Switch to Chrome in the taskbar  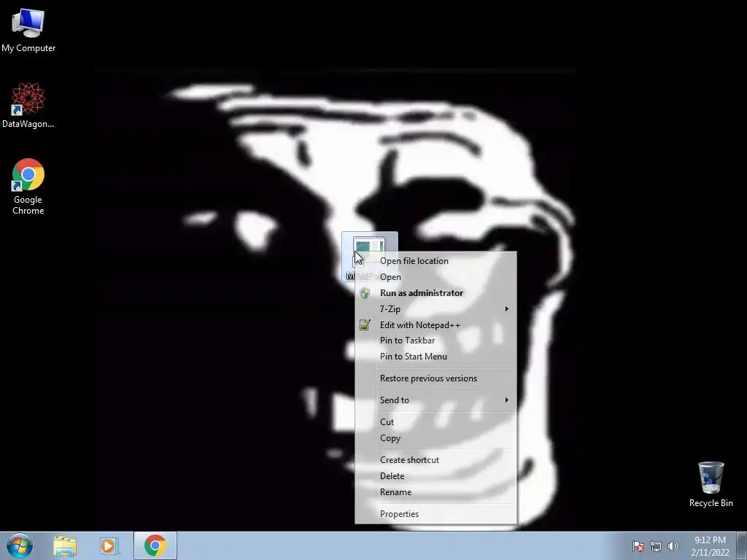tap(155, 545)
